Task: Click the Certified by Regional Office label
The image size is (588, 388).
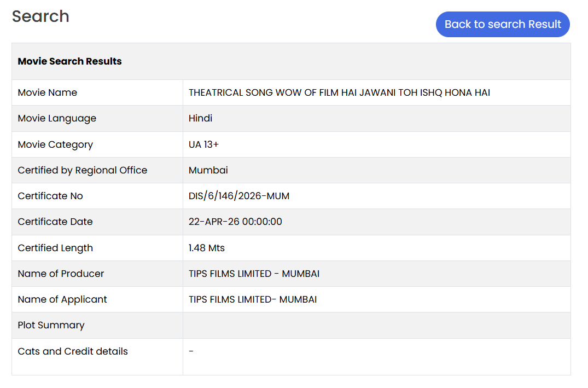Action: click(83, 170)
